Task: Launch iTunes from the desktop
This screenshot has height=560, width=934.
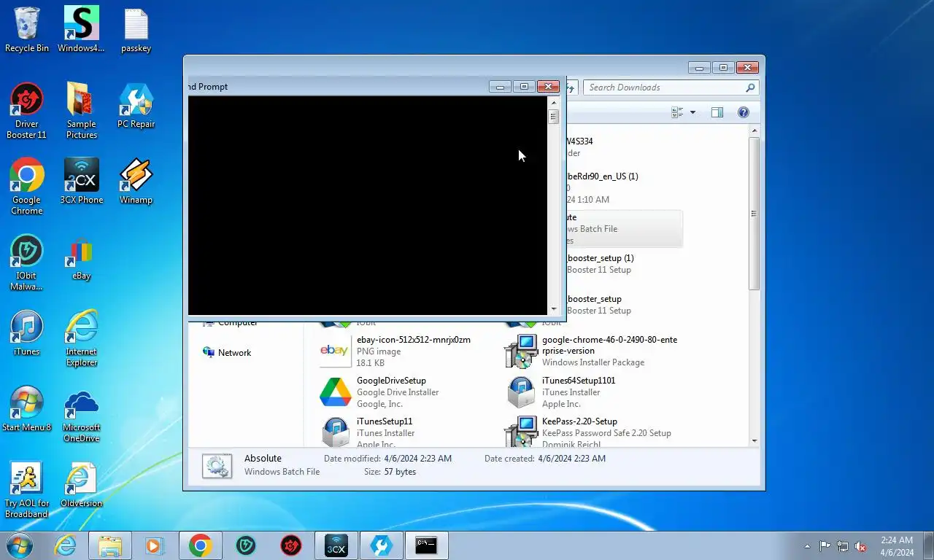Action: click(27, 333)
